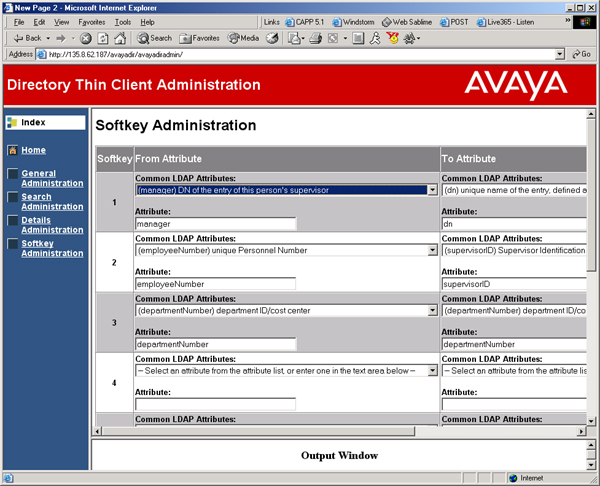
Task: Click the Softkey 2 'employeeNumber' attribute field
Action: [215, 284]
